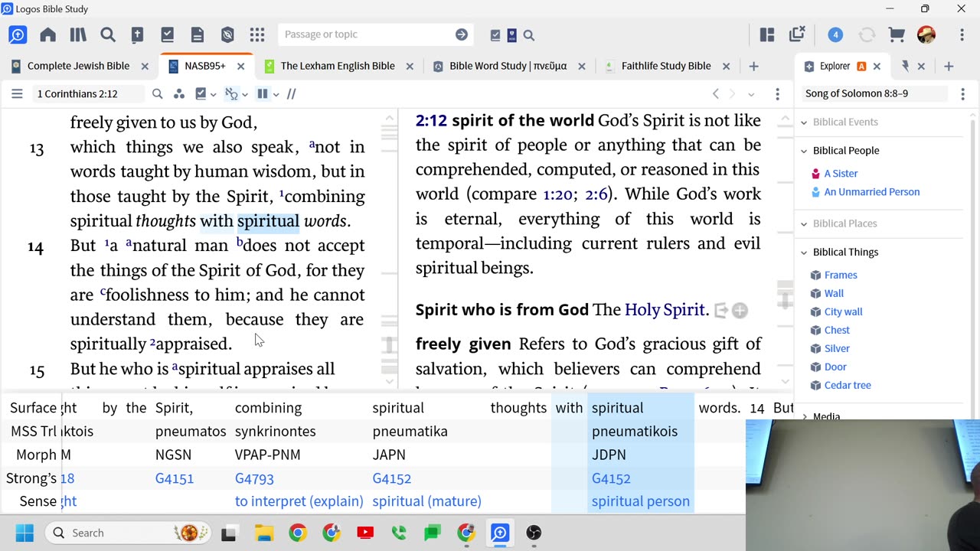
Task: Click the sync refresh icon
Action: (x=867, y=34)
